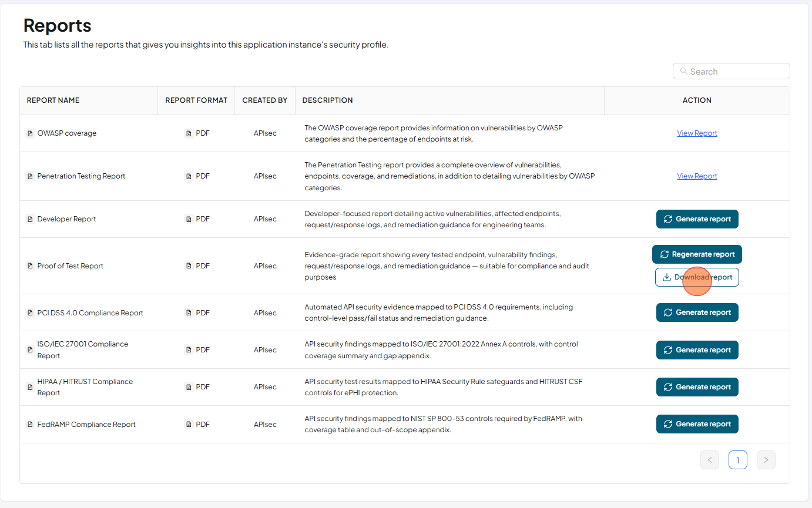Click the PDF format icon in the Developer Report row
The height and width of the screenshot is (508, 812).
click(x=189, y=219)
